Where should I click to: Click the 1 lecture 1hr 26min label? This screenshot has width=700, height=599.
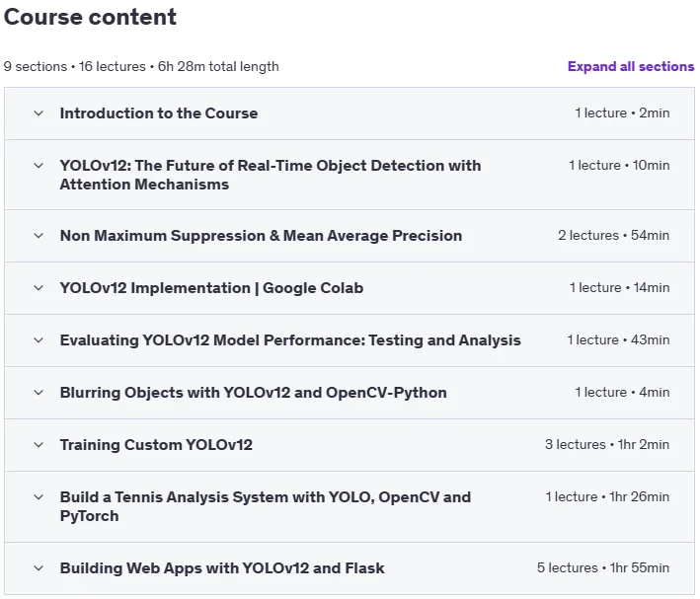click(607, 496)
